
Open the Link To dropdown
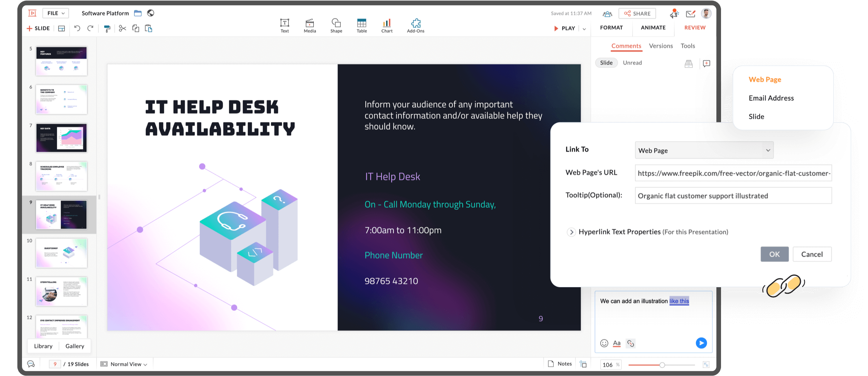(704, 150)
